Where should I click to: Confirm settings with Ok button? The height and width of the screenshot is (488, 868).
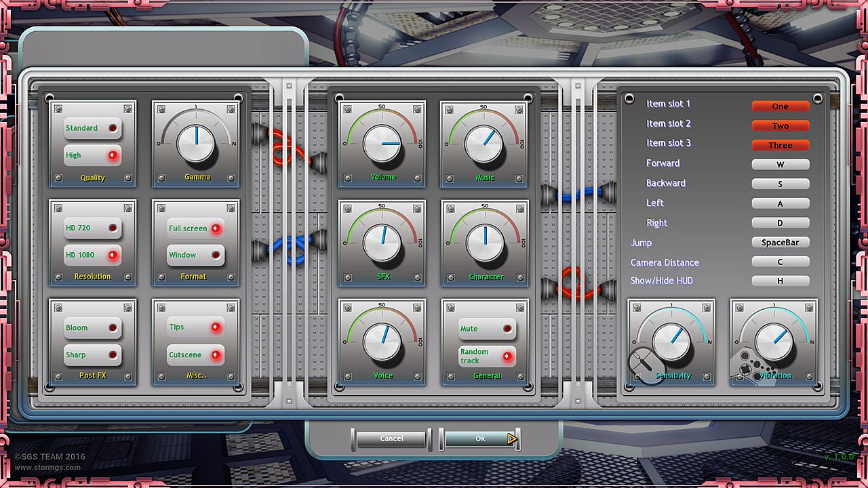tap(480, 439)
